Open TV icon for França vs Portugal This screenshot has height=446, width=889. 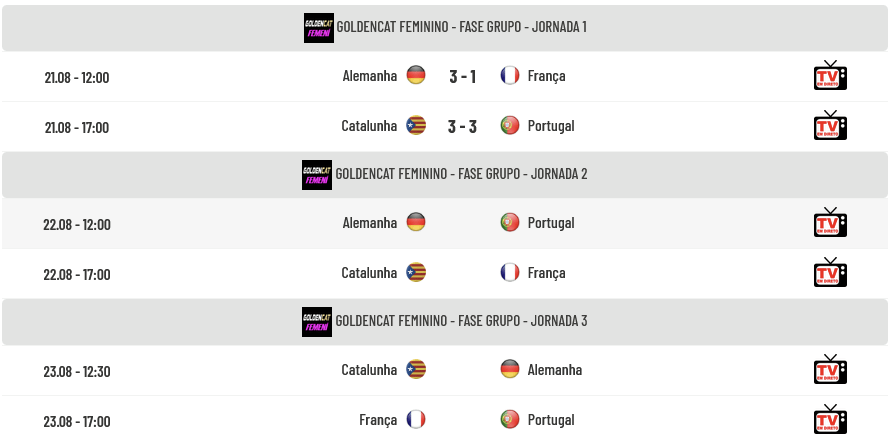830,419
